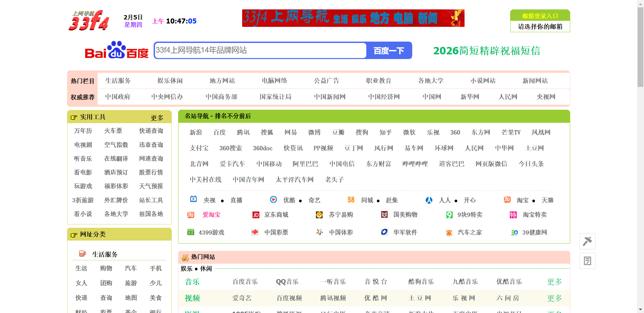Click the notepad icon at right
Image resolution: width=644 pixels, height=313 pixels.
(587, 261)
